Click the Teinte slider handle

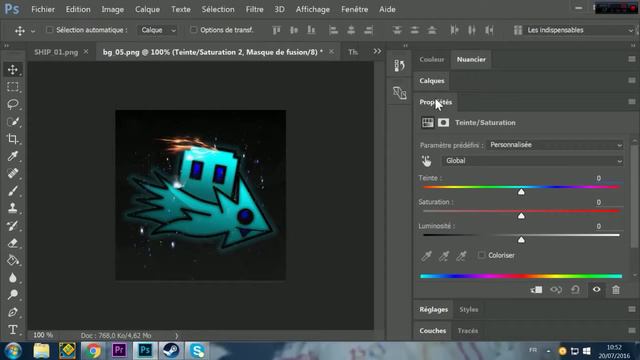[521, 192]
